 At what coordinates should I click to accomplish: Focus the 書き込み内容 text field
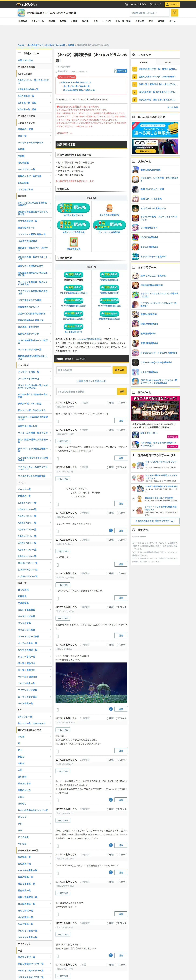pyautogui.click(x=84, y=370)
